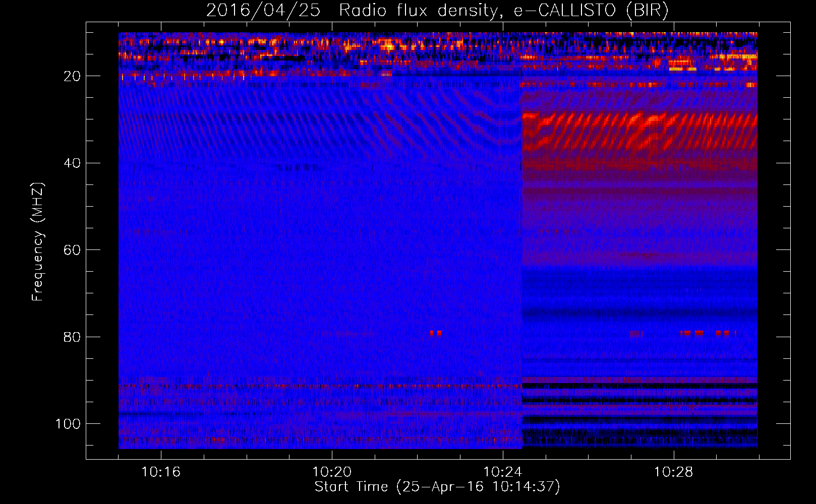
Task: Click the red dot pair near 80 MHz at 10:22
Action: (x=436, y=333)
